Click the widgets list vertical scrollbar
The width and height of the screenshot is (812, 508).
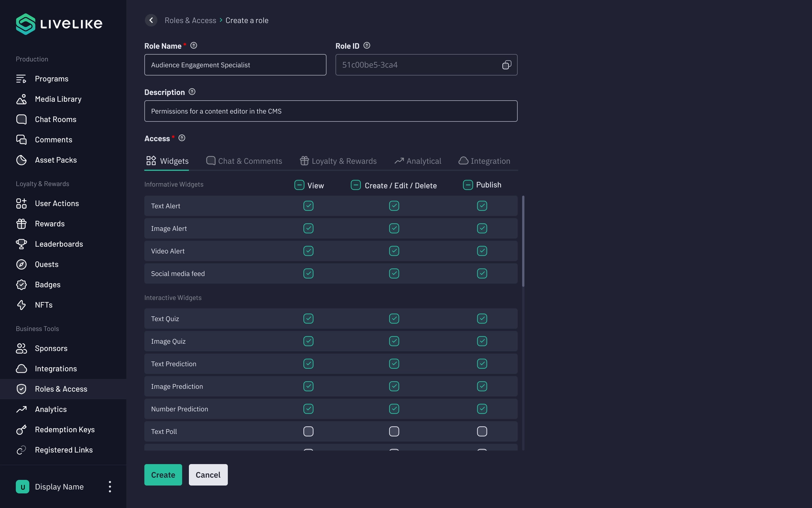(523, 241)
